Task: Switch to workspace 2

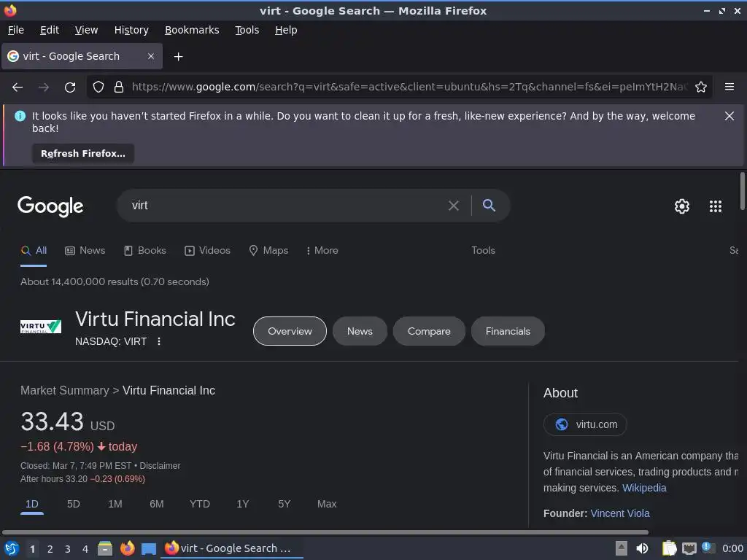Action: coord(50,549)
